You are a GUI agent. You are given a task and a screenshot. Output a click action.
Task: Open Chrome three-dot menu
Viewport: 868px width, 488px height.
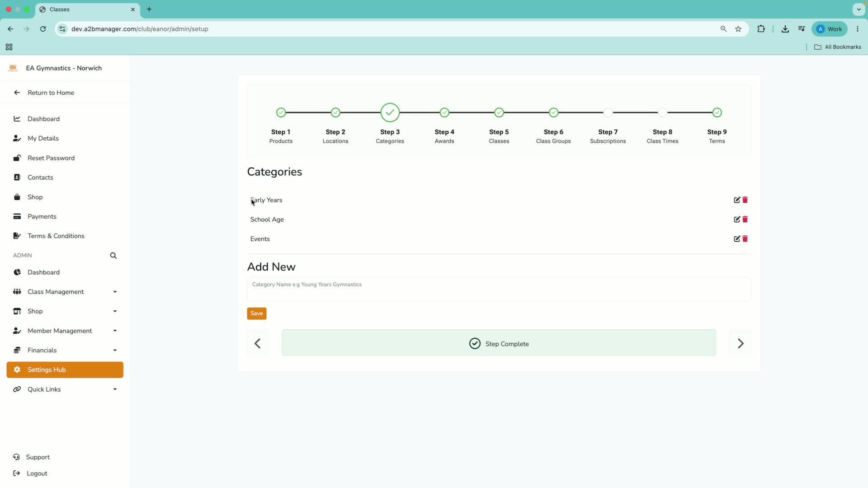click(x=858, y=29)
